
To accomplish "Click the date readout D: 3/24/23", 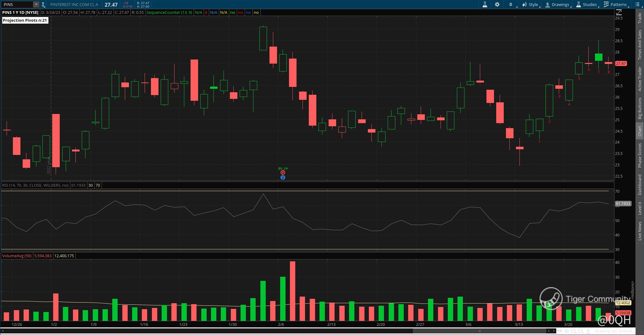I will coord(50,12).
